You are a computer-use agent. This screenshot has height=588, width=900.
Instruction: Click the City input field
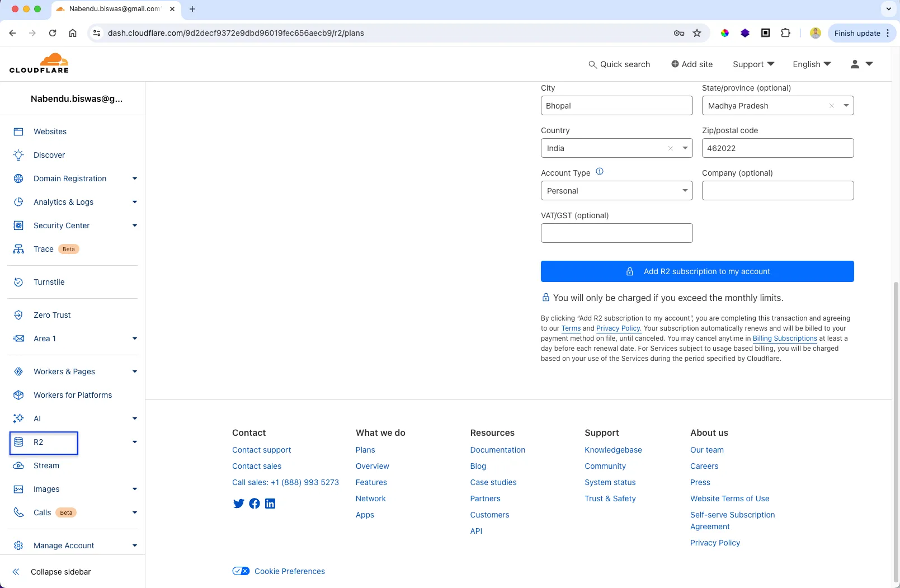[x=617, y=106]
